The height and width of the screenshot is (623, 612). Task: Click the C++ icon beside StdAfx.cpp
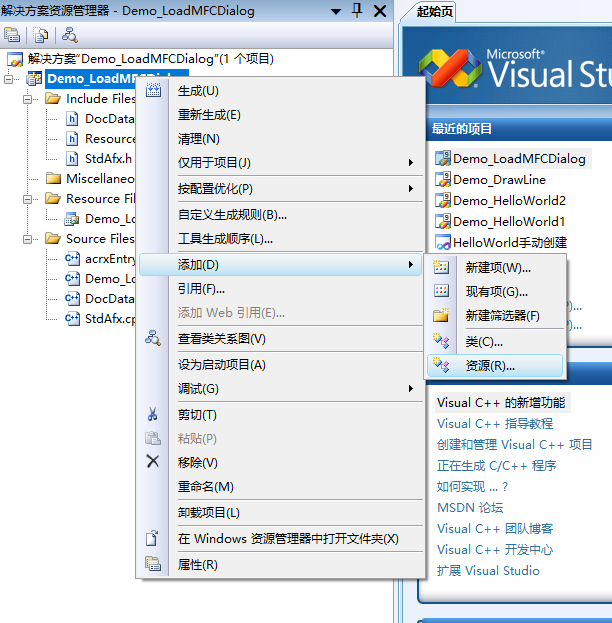click(72, 318)
